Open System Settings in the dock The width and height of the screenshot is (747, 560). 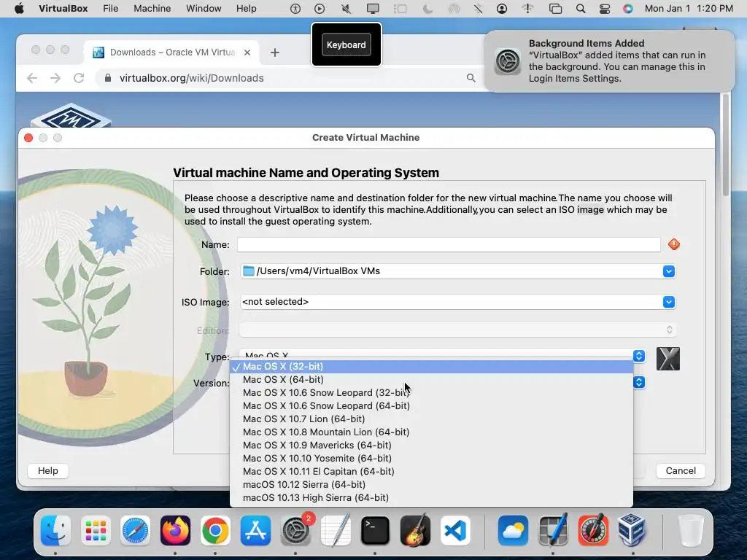coord(295,531)
